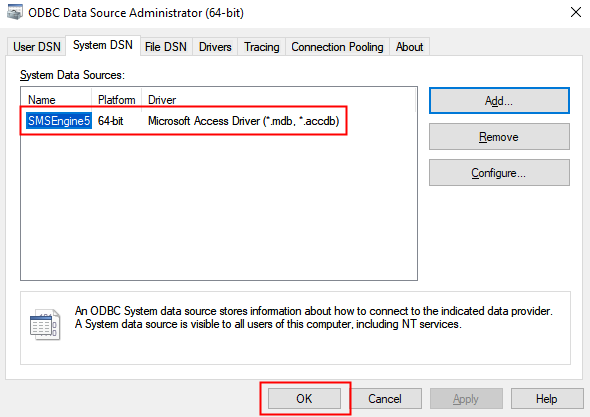This screenshot has height=417, width=590.
Task: Open the File DSN tab
Action: tap(166, 47)
